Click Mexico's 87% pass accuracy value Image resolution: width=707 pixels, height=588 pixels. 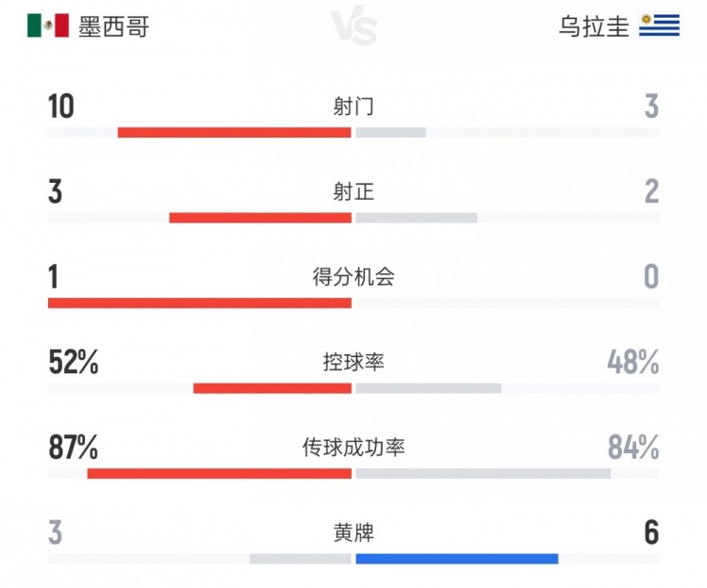pyautogui.click(x=74, y=448)
